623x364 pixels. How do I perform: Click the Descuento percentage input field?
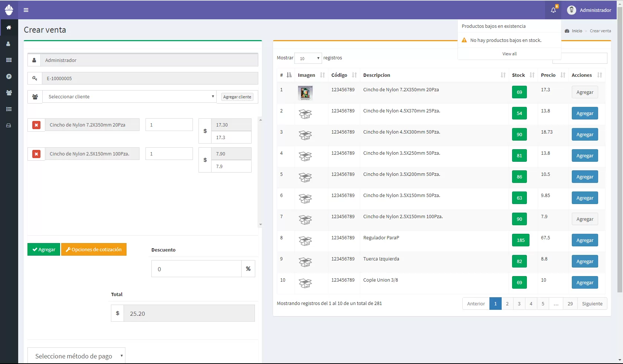(196, 269)
